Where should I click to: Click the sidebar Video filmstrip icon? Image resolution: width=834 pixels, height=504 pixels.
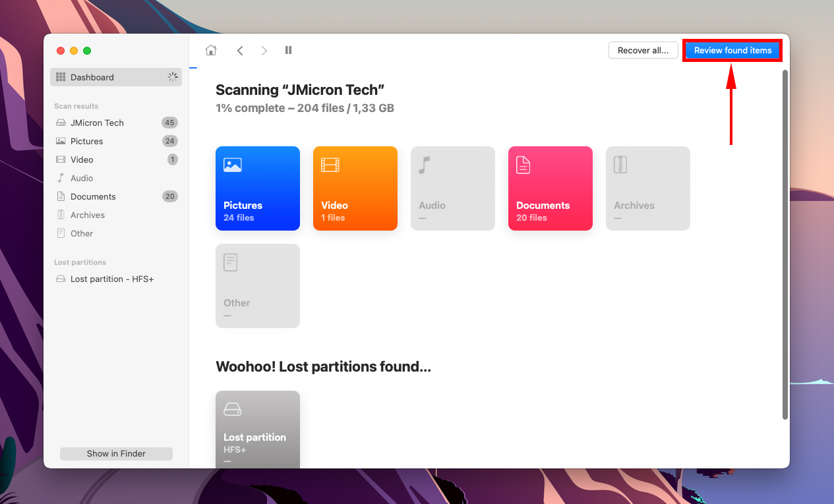[x=61, y=159]
